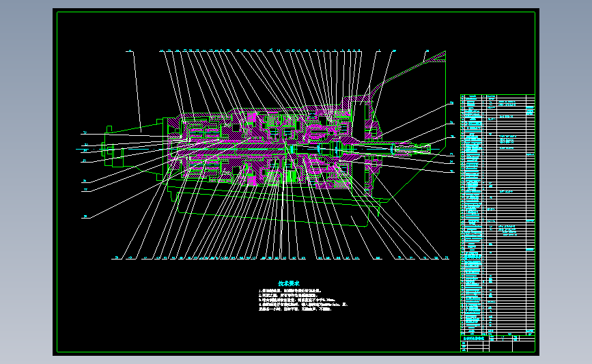Click the white technical requirements notes paragraph

[303, 300]
